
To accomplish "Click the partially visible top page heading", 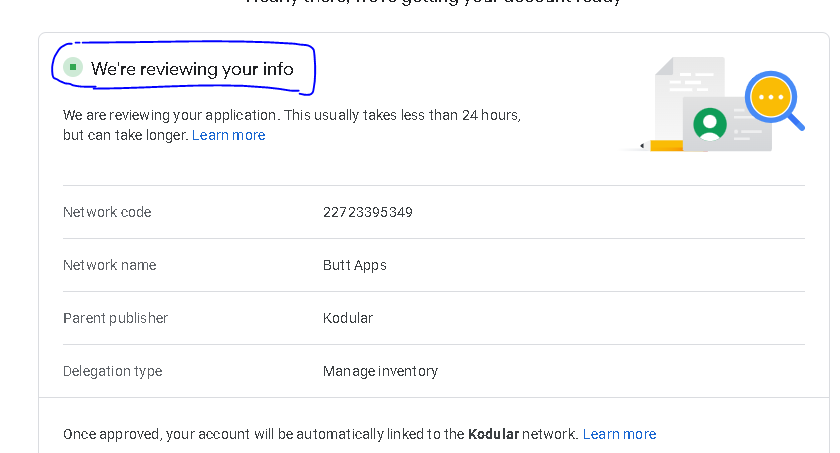I will (x=433, y=3).
